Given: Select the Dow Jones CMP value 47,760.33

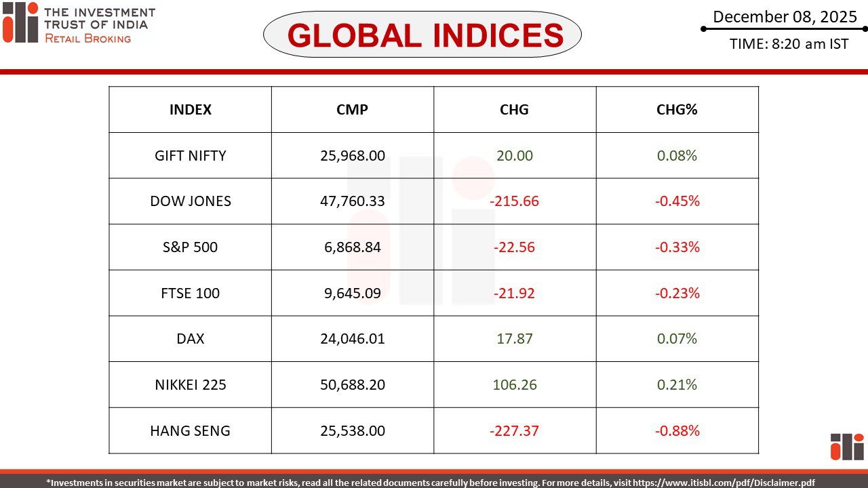Looking at the screenshot, I should [352, 201].
